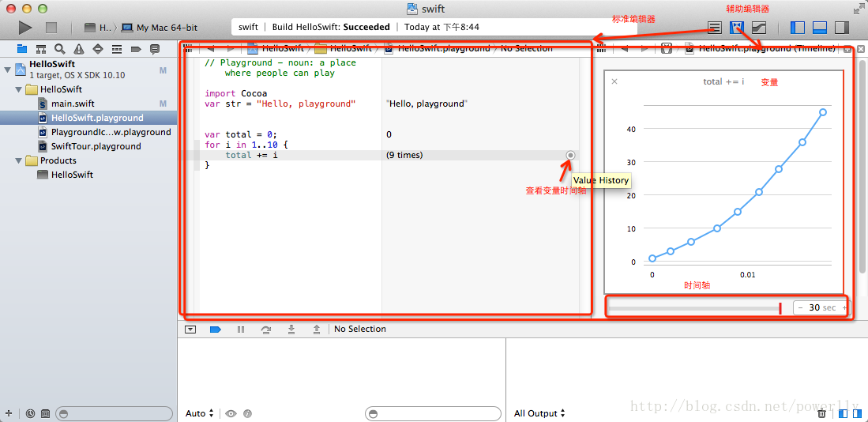Open the Symbol navigator hierarchy icon
This screenshot has height=422, width=868.
(x=41, y=49)
